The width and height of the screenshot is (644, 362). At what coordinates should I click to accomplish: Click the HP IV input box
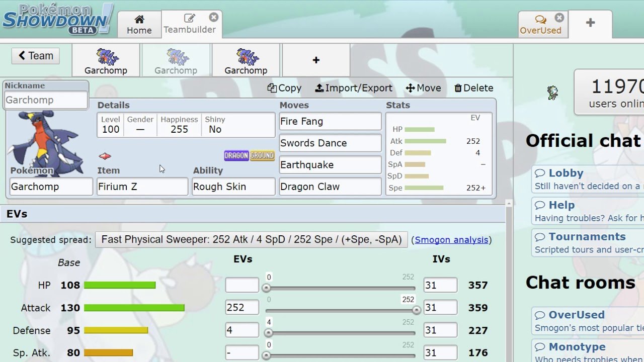[x=440, y=285]
